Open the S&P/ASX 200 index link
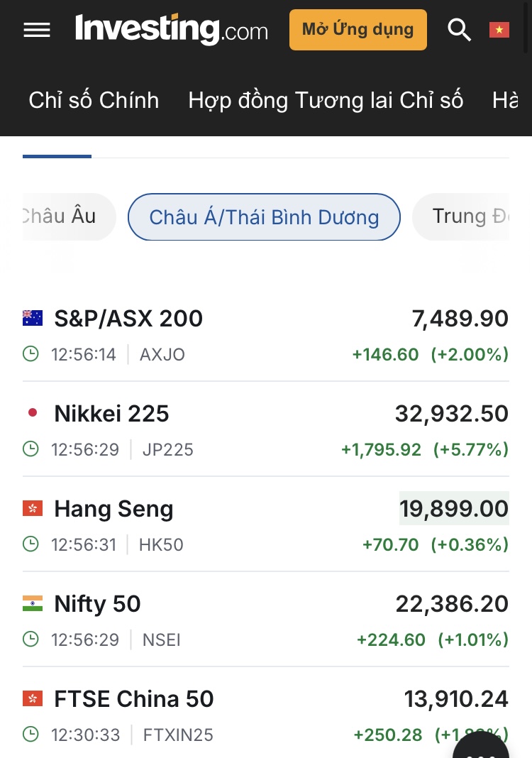This screenshot has width=532, height=758. (x=128, y=319)
